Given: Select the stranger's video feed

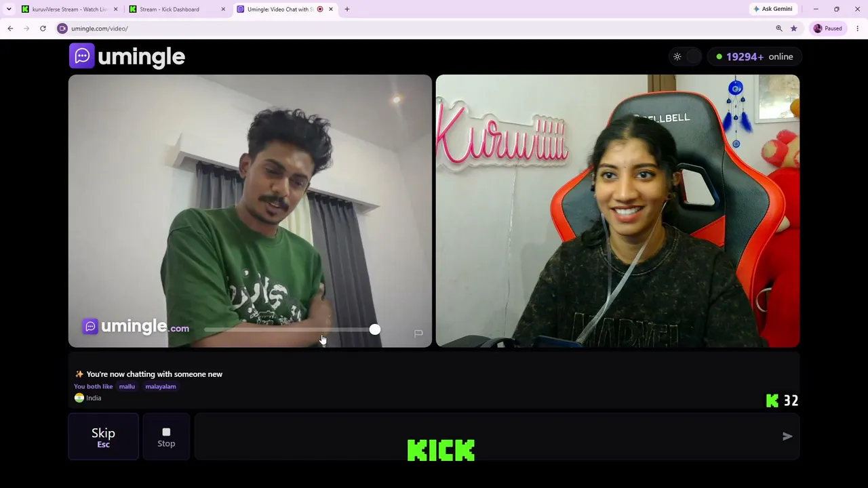Looking at the screenshot, I should [250, 211].
